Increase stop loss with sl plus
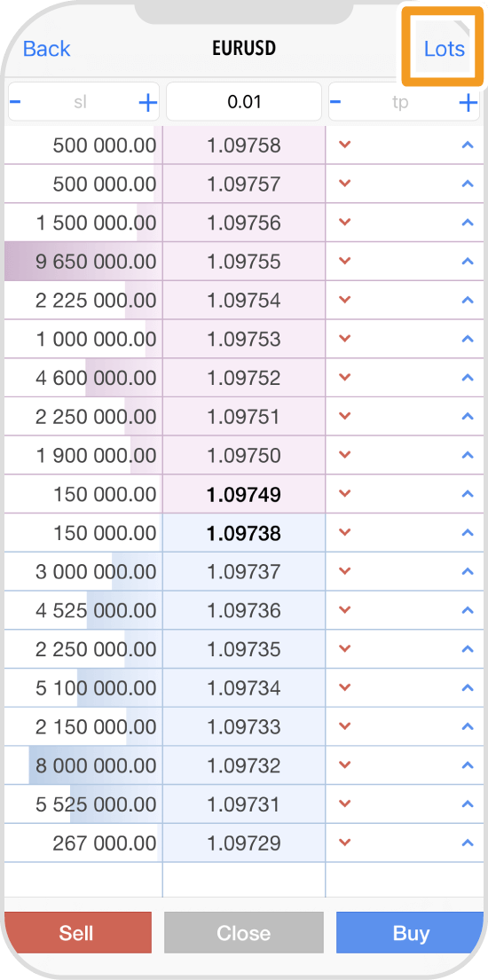Screen dimensions: 488x980 pyautogui.click(x=147, y=103)
